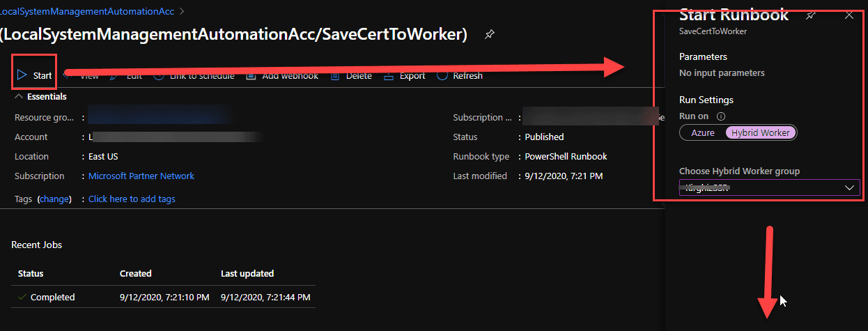The height and width of the screenshot is (331, 868).
Task: Click the Refresh icon
Action: pyautogui.click(x=442, y=75)
